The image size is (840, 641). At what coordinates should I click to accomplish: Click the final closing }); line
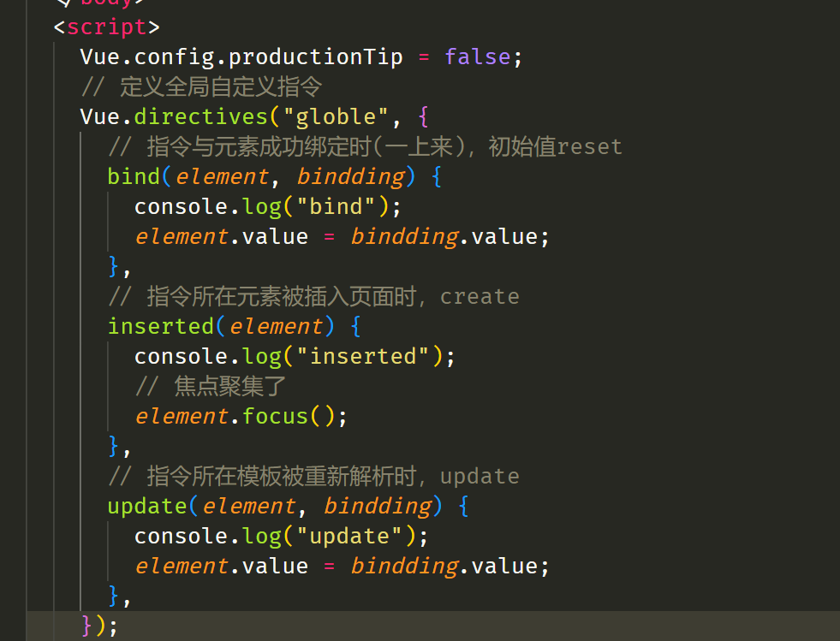(99, 626)
